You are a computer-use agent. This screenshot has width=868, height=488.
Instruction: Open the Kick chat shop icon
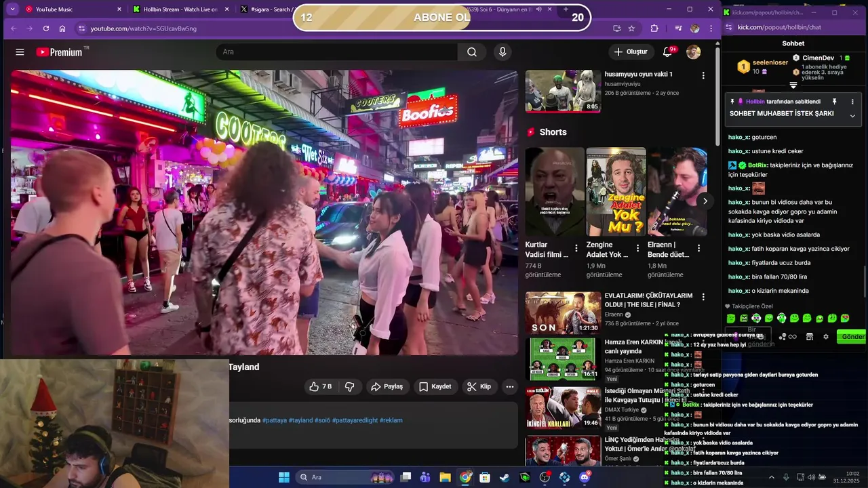click(809, 336)
